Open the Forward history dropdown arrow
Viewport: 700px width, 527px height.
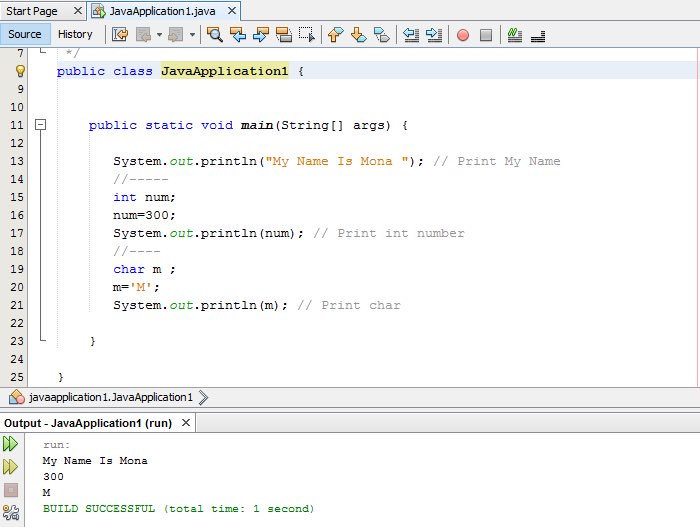coord(192,34)
